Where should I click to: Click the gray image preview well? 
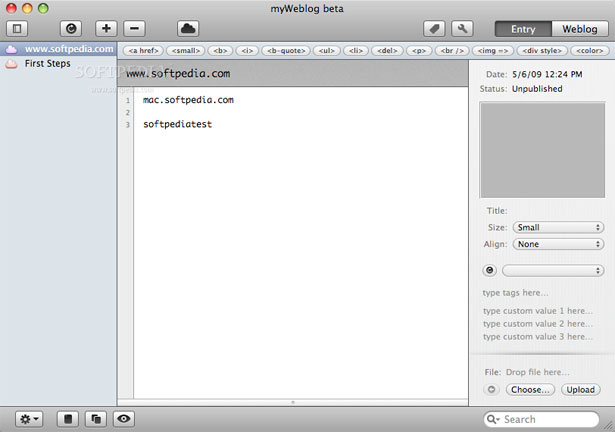pyautogui.click(x=542, y=150)
